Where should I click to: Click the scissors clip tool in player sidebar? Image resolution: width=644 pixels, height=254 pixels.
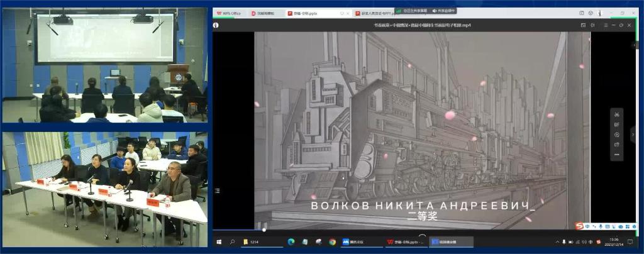tap(616, 114)
